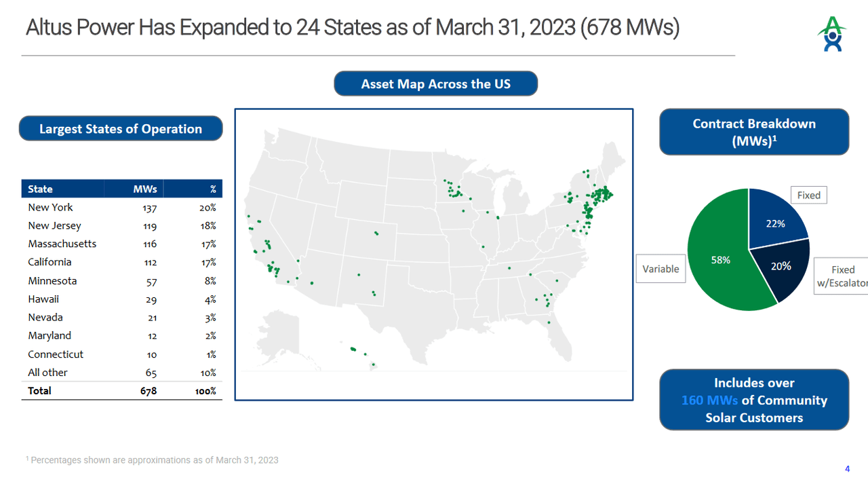The image size is (868, 486).
Task: Select the Fixed w/Escalator legend box
Action: [x=842, y=276]
